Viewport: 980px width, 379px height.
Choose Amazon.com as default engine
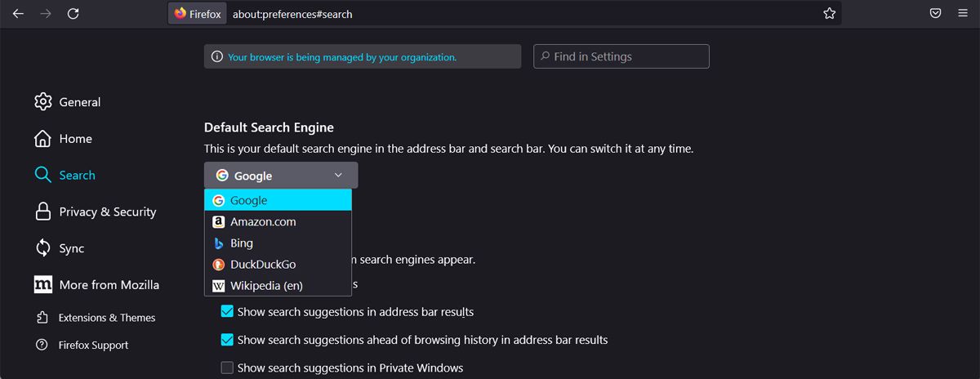[x=278, y=222]
